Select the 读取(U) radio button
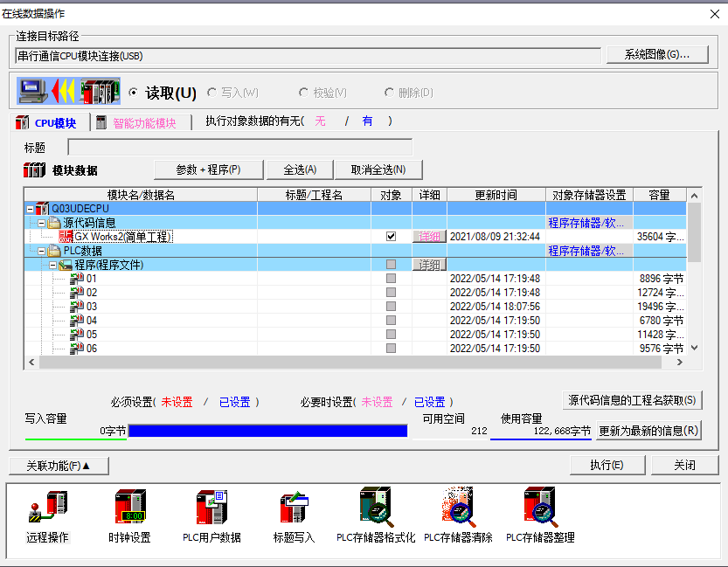728x567 pixels. (x=134, y=93)
